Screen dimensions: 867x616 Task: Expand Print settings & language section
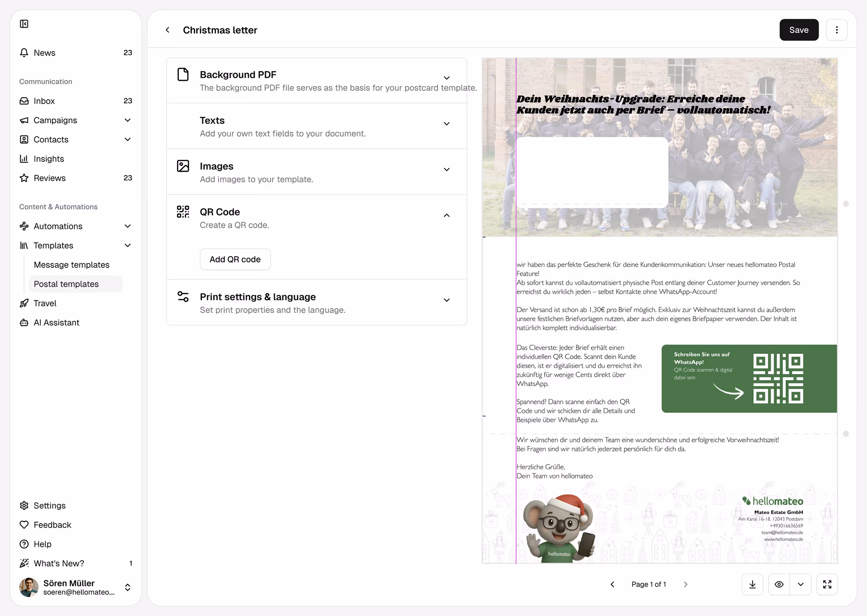pos(447,300)
